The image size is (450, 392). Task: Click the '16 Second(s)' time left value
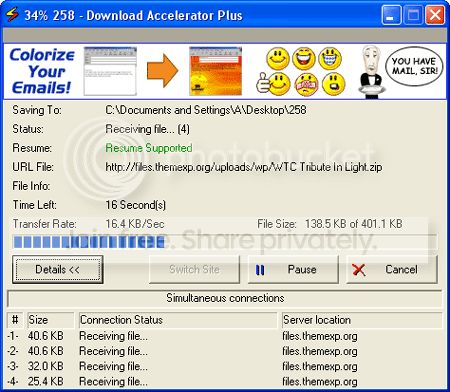click(135, 205)
